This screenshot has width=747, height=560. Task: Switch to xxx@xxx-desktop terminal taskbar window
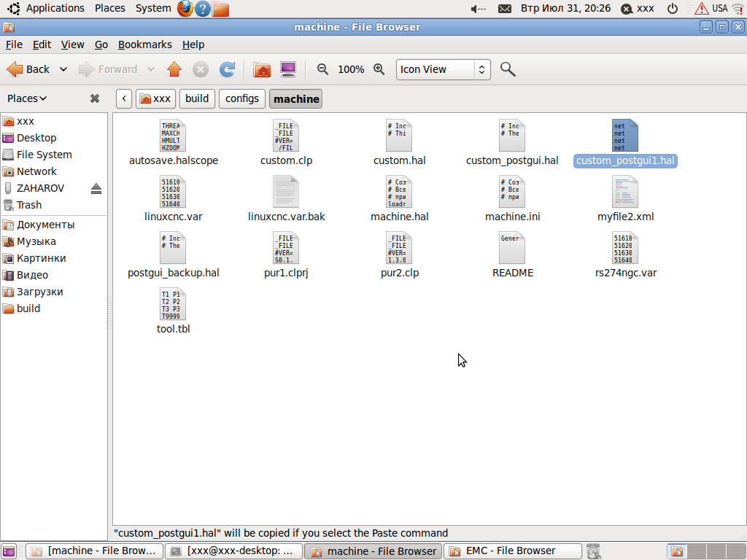point(234,551)
